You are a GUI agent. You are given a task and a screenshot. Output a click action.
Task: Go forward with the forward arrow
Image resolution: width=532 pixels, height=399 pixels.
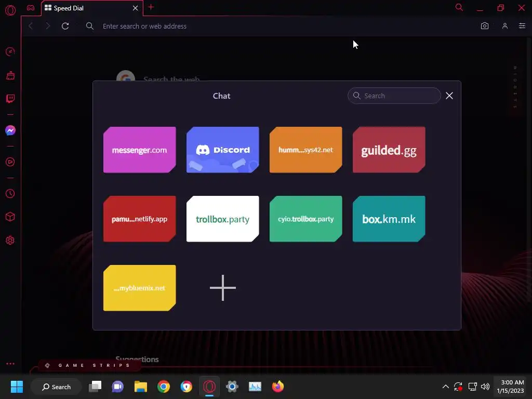[x=48, y=26]
